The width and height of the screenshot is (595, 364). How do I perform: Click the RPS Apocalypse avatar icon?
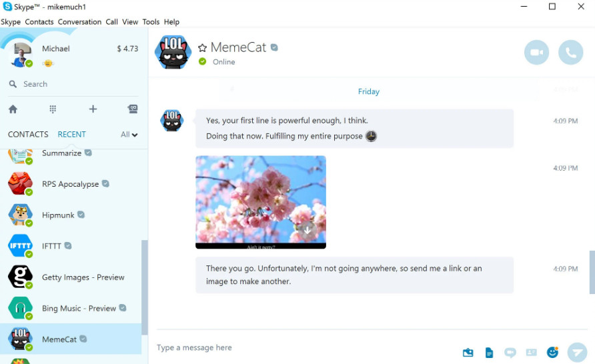tap(20, 183)
